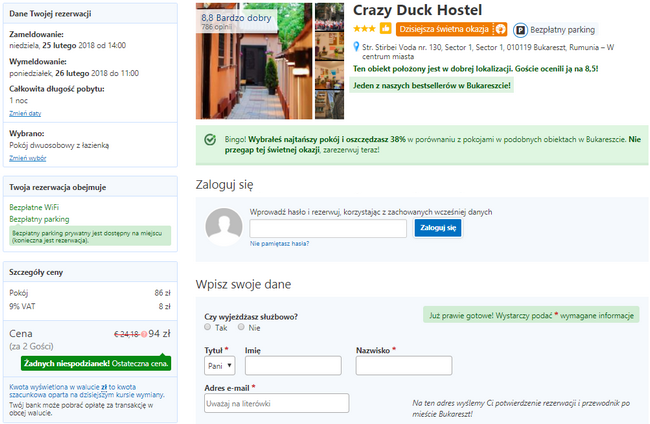Click the thumbs-up icon beside the hostel stars
650x424 pixels.
click(386, 29)
